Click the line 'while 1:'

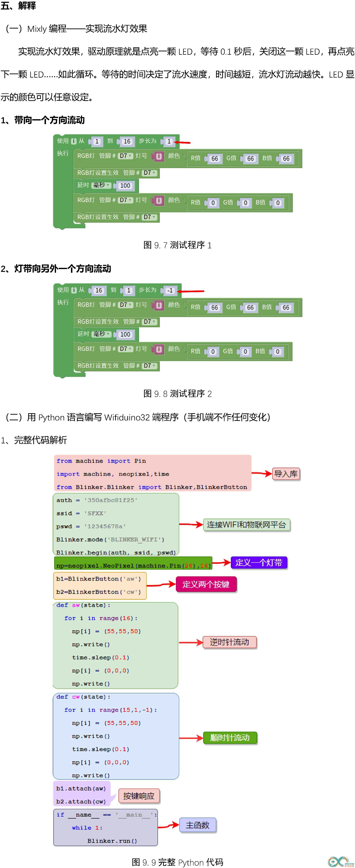click(x=87, y=828)
